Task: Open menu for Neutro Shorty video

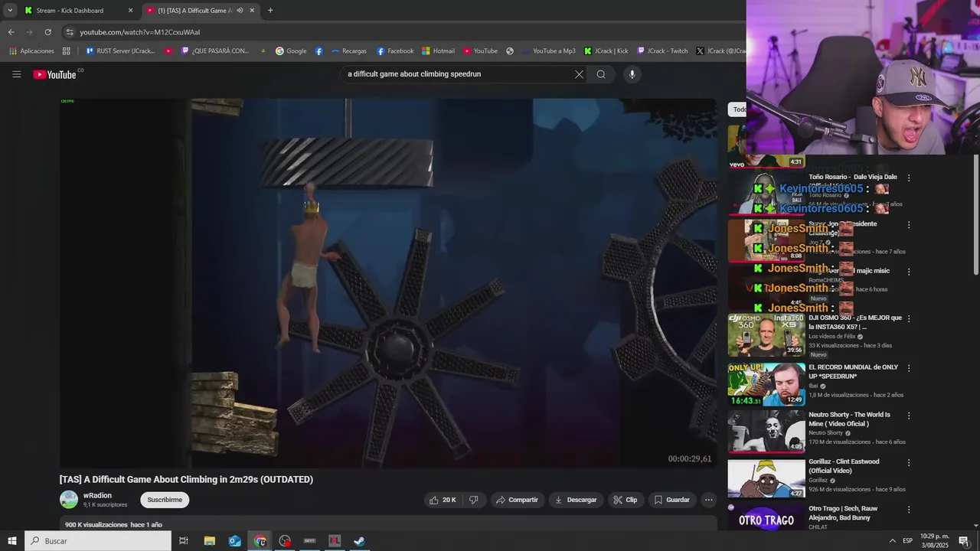Action: pos(909,416)
